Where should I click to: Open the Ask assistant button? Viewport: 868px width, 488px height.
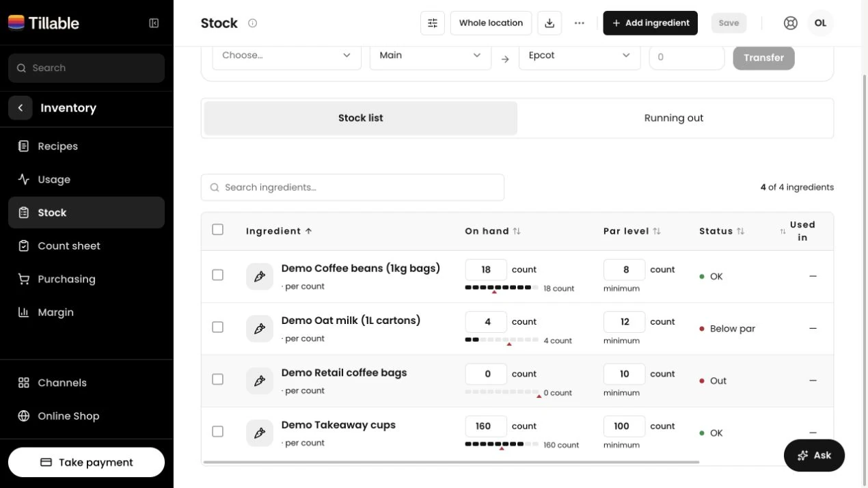pos(814,455)
